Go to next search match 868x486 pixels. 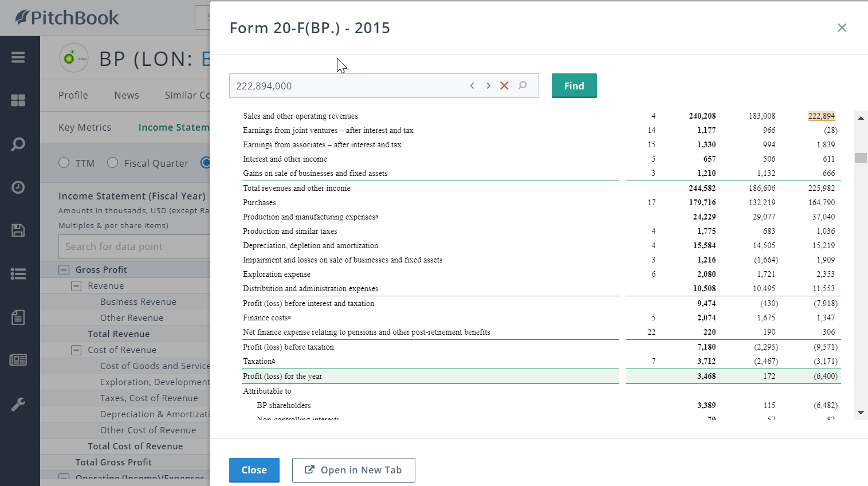(488, 85)
